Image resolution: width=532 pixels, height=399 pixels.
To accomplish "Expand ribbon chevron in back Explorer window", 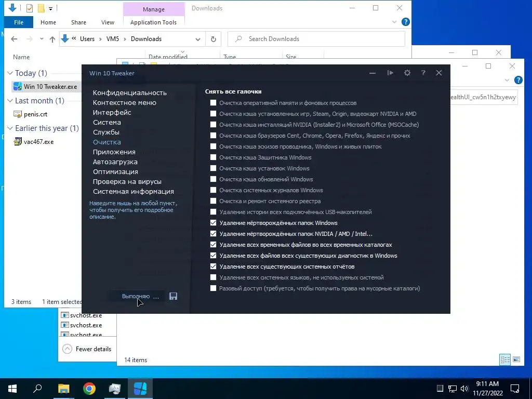I will coord(507,80).
